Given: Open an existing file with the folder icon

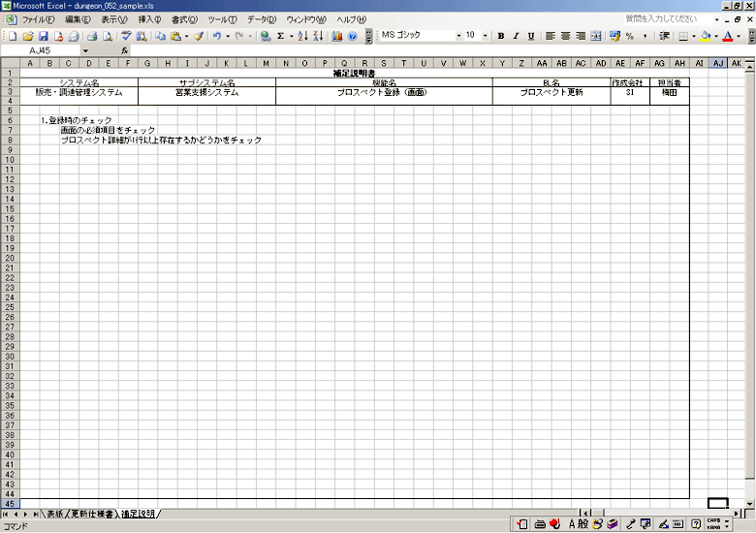Looking at the screenshot, I should click(28, 36).
